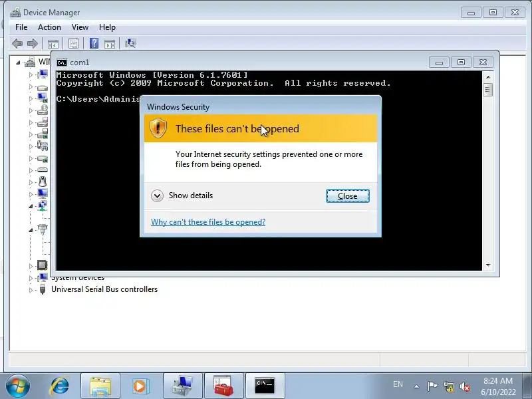Expand the Monitors node using its arrow
This screenshot has height=399, width=532.
coord(31,194)
